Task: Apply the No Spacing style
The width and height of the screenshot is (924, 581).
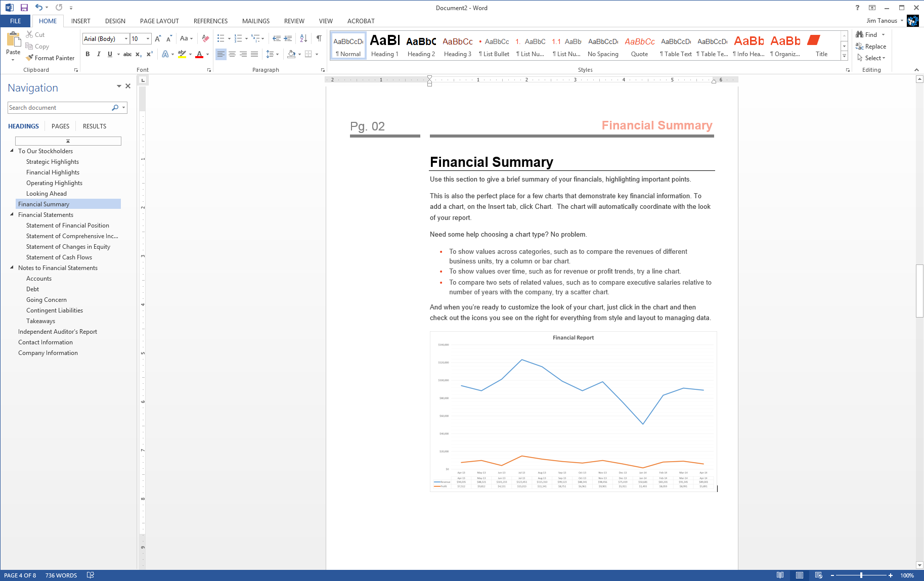Action: (x=603, y=46)
